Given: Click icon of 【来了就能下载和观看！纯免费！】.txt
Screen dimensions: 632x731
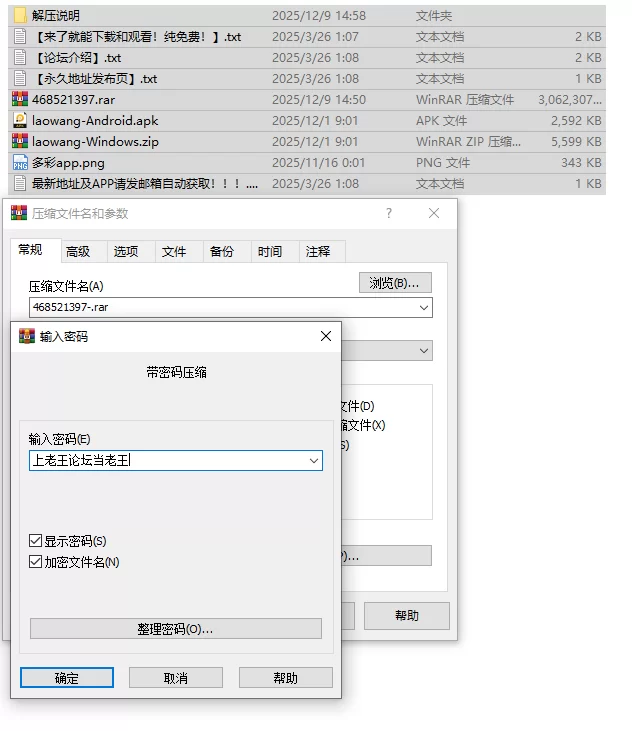Looking at the screenshot, I should tap(20, 36).
